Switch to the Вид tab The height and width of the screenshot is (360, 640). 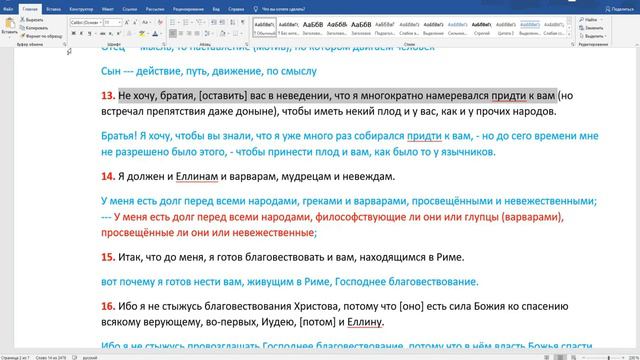tap(216, 9)
